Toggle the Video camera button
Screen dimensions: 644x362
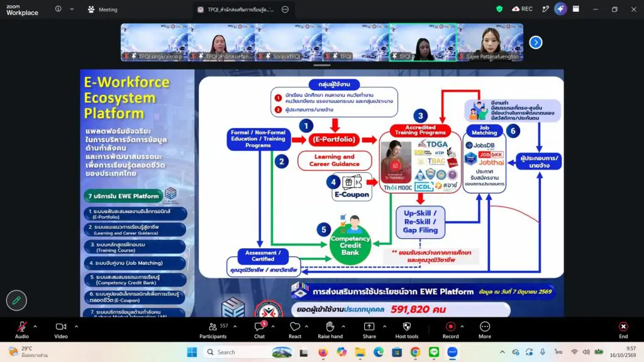pyautogui.click(x=61, y=330)
